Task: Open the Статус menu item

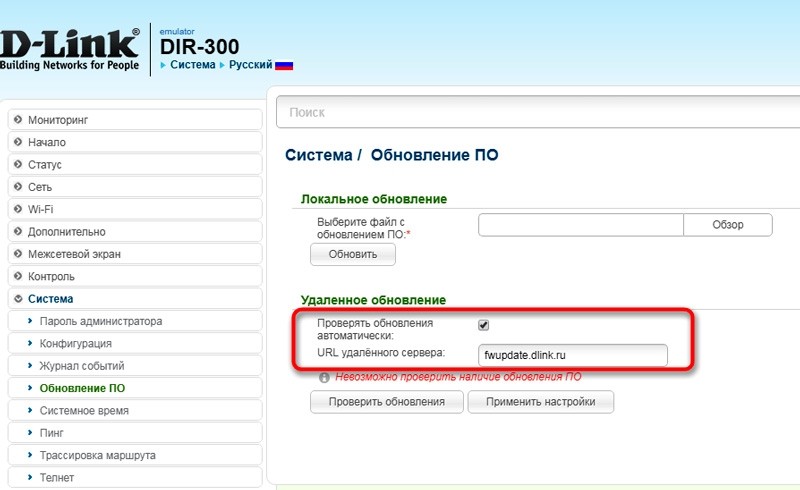Action: (x=135, y=164)
